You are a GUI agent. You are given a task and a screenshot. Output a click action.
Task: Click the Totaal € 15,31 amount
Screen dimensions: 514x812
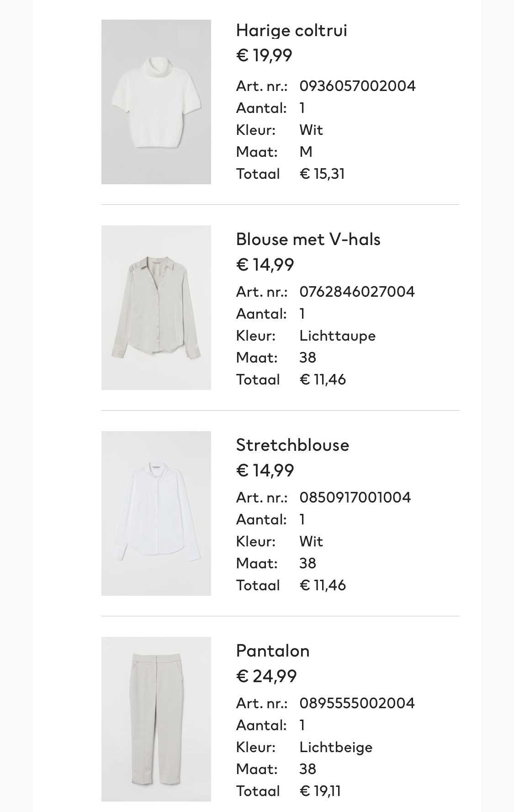[322, 174]
